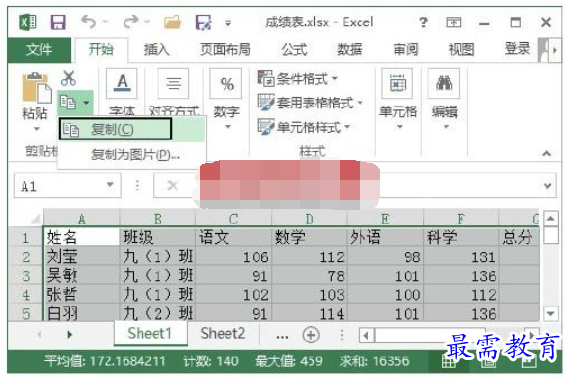This screenshot has width=568, height=378.
Task: Choose 复制为图片(P)... menu item
Action: pyautogui.click(x=135, y=155)
